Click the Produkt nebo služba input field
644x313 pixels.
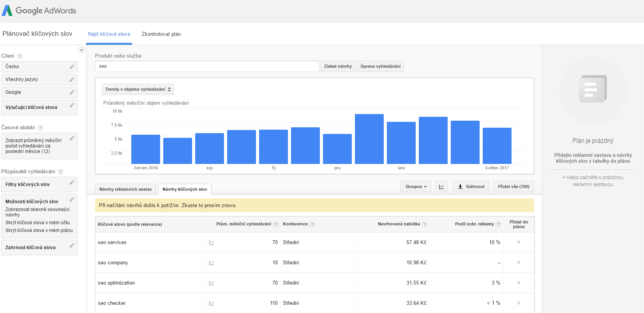point(207,66)
